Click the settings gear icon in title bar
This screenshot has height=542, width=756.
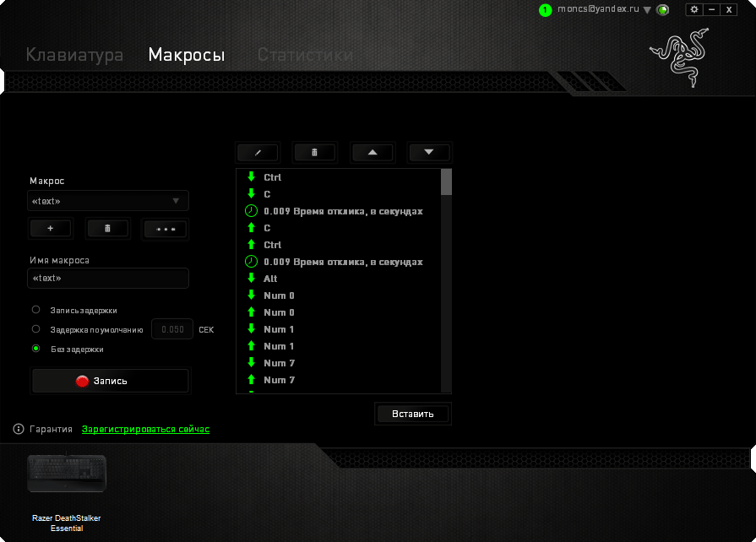[693, 9]
